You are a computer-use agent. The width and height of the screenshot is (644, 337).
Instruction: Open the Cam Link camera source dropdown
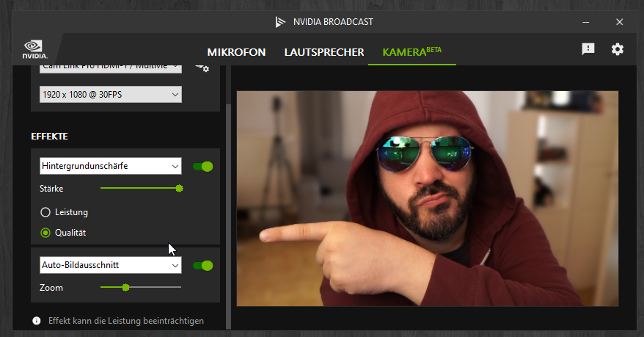tap(111, 68)
